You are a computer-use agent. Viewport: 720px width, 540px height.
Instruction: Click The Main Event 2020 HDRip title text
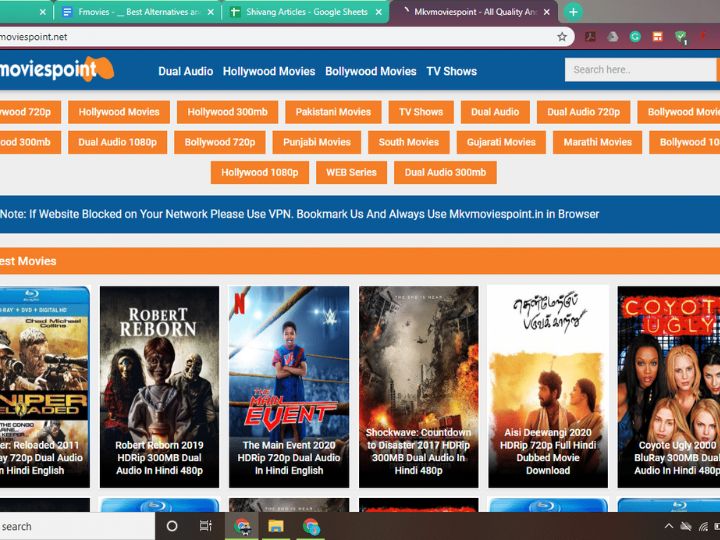pyautogui.click(x=289, y=458)
